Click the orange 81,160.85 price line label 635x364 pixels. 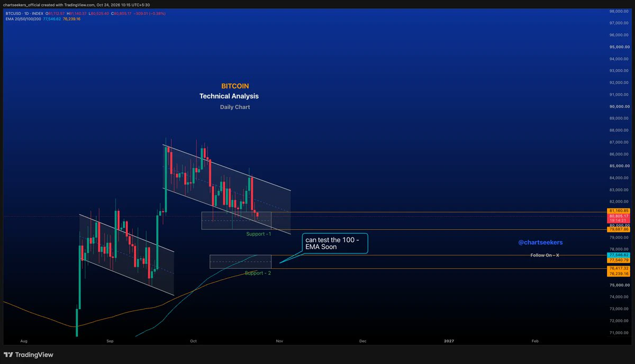coord(619,211)
